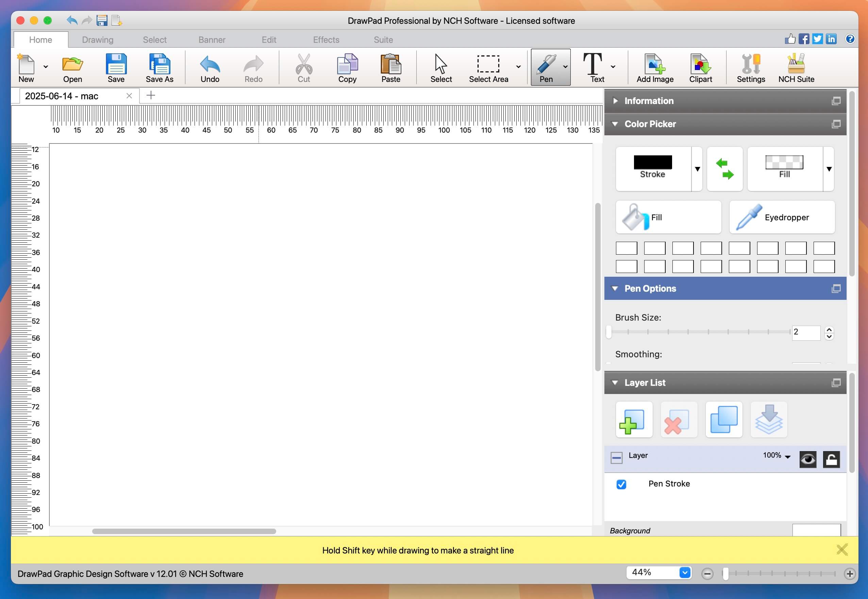Duplicate the current layer
Viewport: 868px width, 599px height.
[724, 419]
